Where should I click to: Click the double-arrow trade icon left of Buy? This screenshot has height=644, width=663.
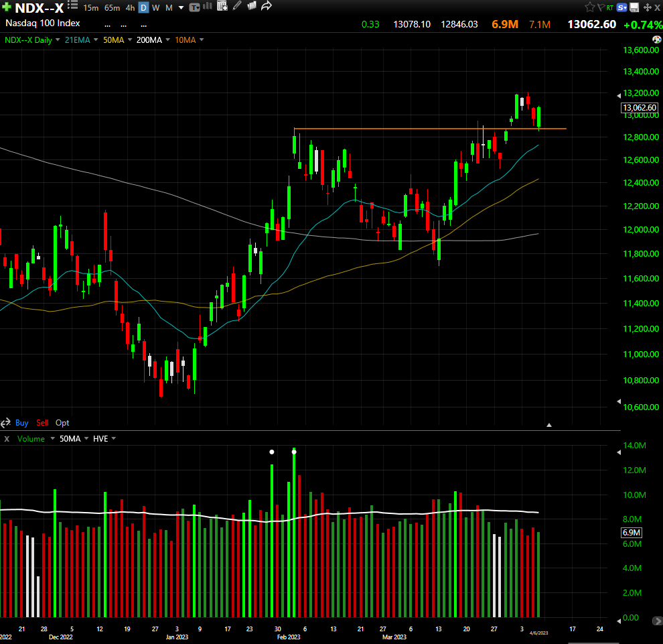coord(5,423)
